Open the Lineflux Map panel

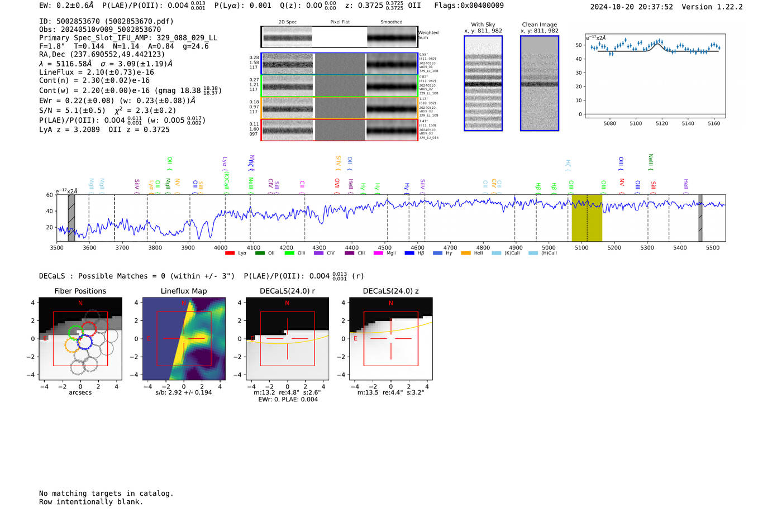pos(184,339)
